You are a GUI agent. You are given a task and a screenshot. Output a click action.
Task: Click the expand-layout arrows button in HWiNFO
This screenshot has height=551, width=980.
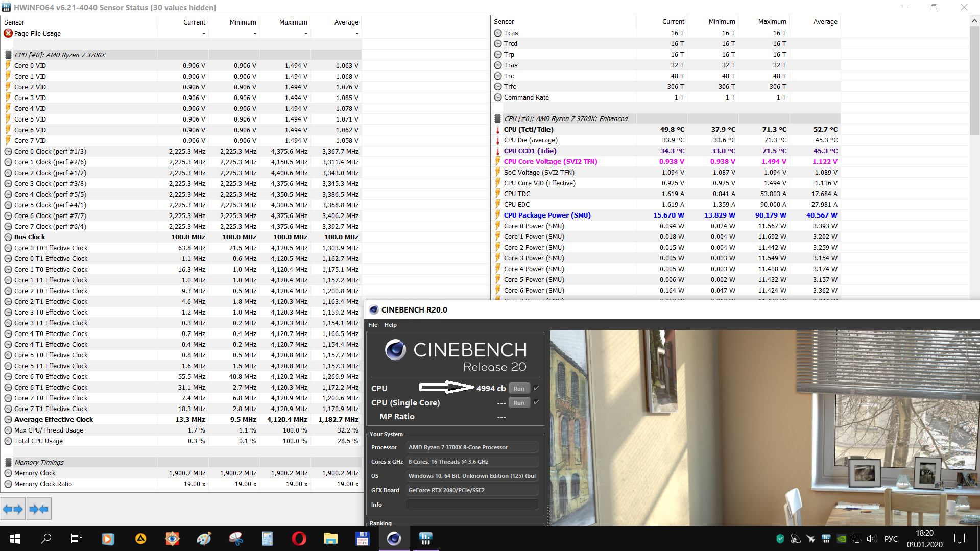pos(13,509)
